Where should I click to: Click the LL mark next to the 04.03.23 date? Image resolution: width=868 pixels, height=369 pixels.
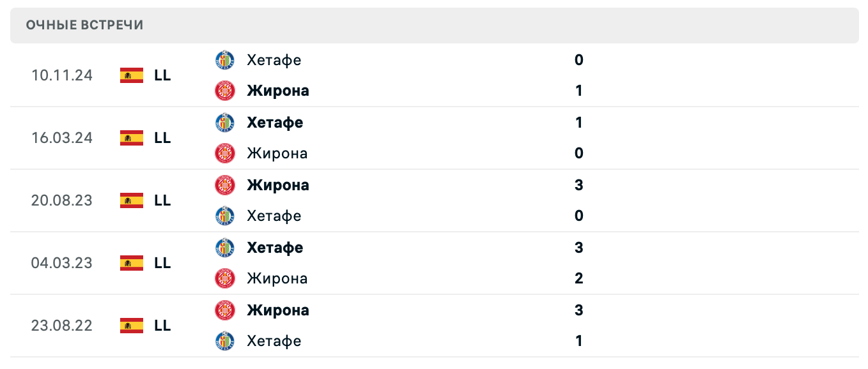[164, 263]
